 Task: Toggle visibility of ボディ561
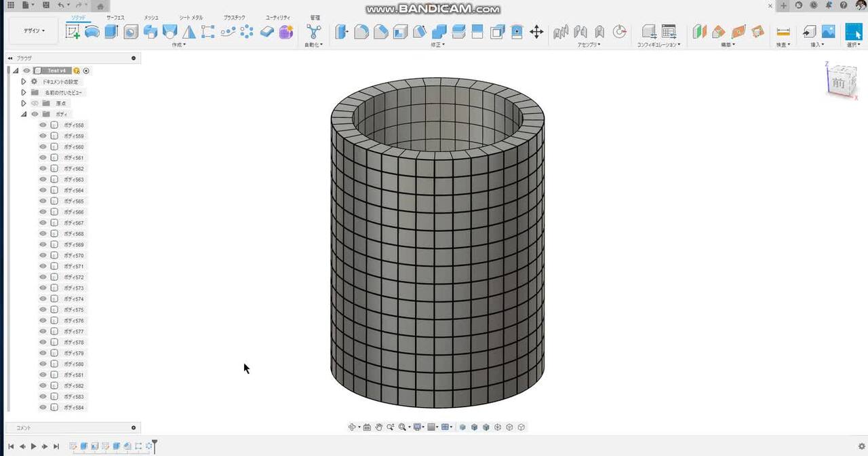[43, 157]
